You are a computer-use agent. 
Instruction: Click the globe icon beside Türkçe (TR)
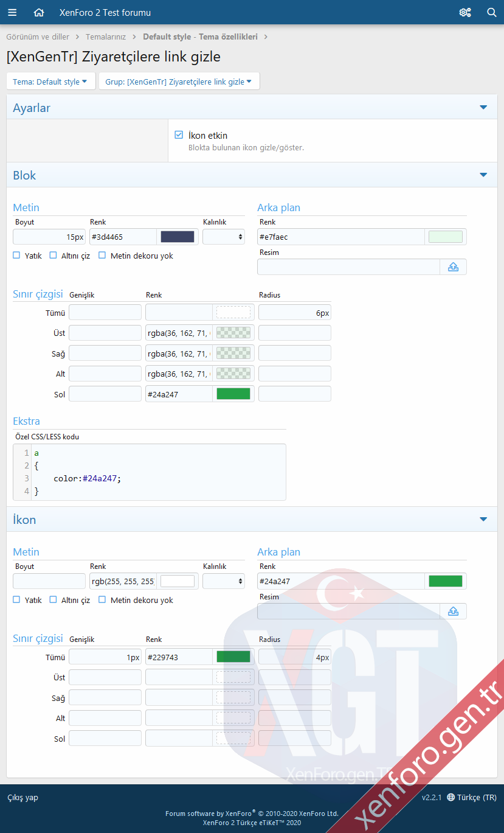tap(450, 797)
